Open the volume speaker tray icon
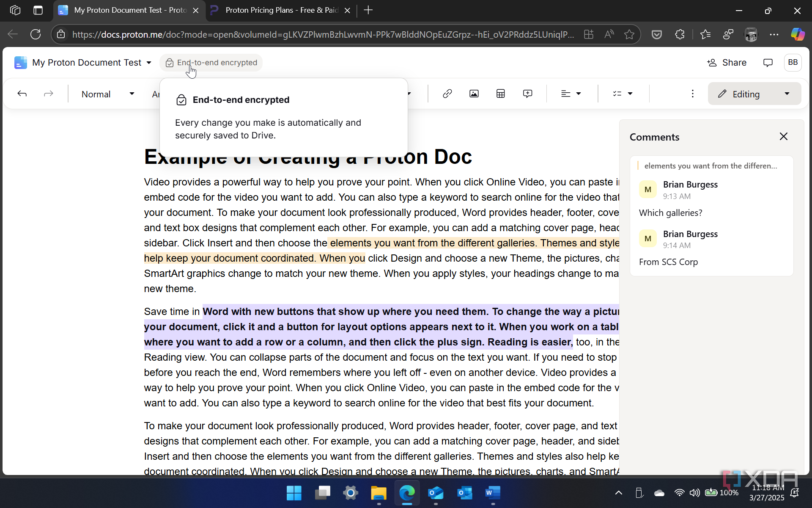The image size is (812, 508). [694, 493]
